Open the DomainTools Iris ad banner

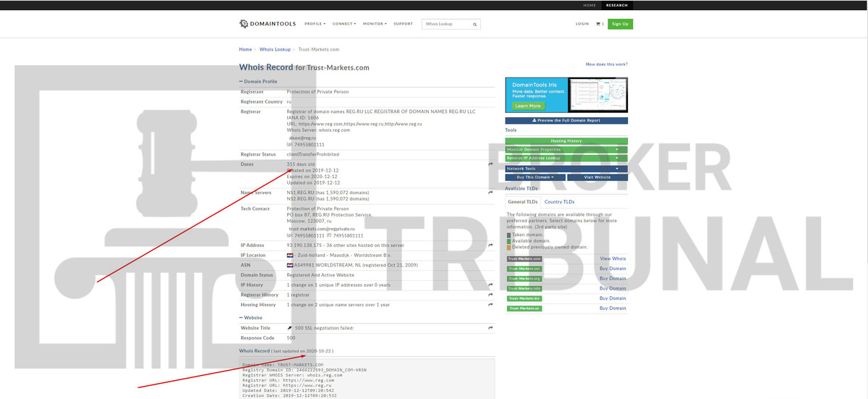[x=566, y=95]
